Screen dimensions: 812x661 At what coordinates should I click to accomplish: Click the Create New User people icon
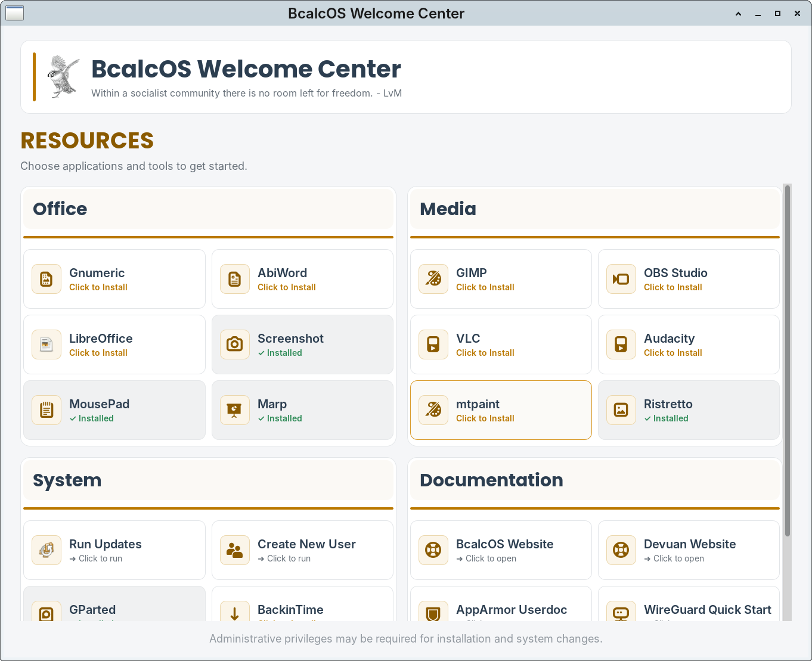point(235,550)
